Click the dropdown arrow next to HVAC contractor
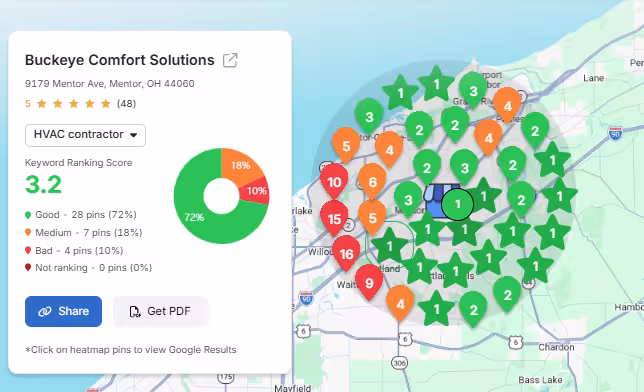This screenshot has height=392, width=644. [x=133, y=135]
